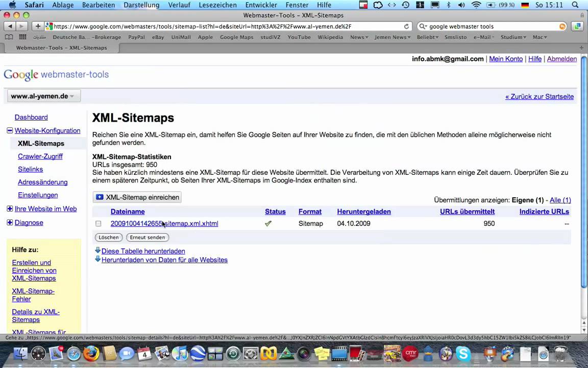588x368 pixels.
Task: Open Firefox from the Dock
Action: pos(91,354)
